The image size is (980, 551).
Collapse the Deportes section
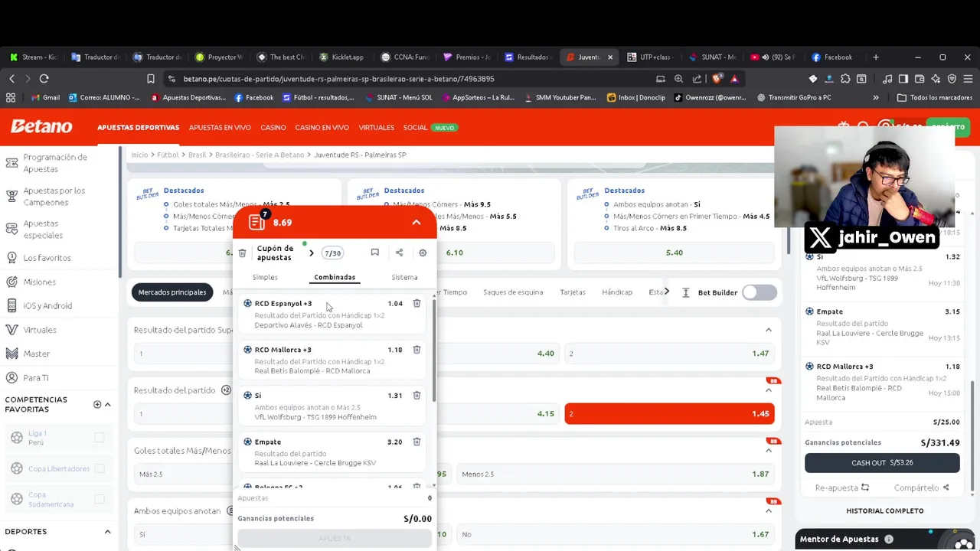pyautogui.click(x=107, y=532)
